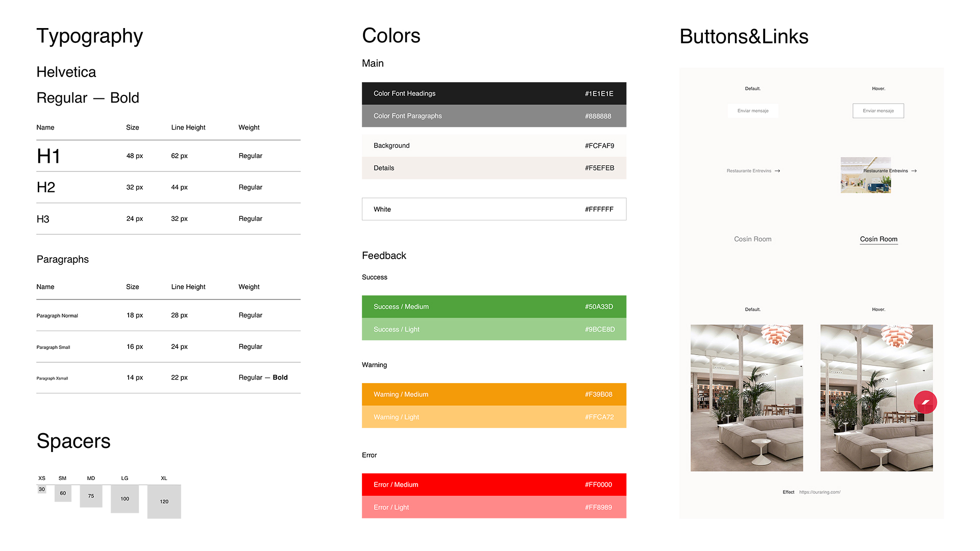Click the default lounge room image
Screen dimensions: 980x551
tap(746, 398)
